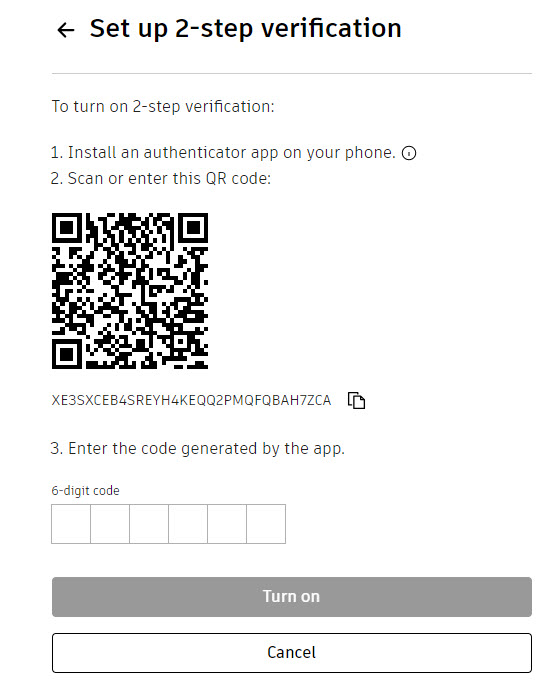Click the "To turn on 2-step verification" text

163,107
